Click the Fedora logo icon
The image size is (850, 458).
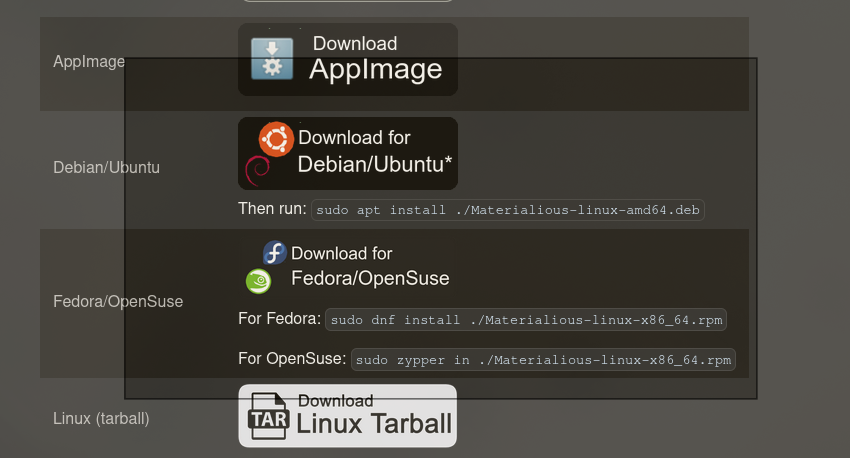pyautogui.click(x=274, y=253)
